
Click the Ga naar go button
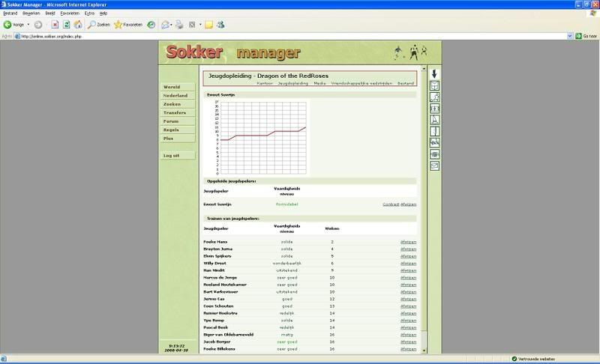pos(586,36)
